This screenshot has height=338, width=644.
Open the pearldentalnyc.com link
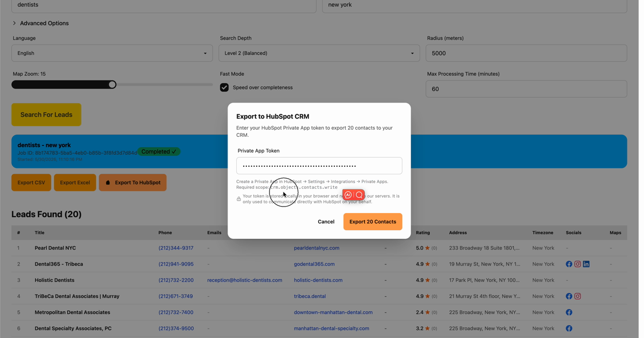pyautogui.click(x=317, y=248)
